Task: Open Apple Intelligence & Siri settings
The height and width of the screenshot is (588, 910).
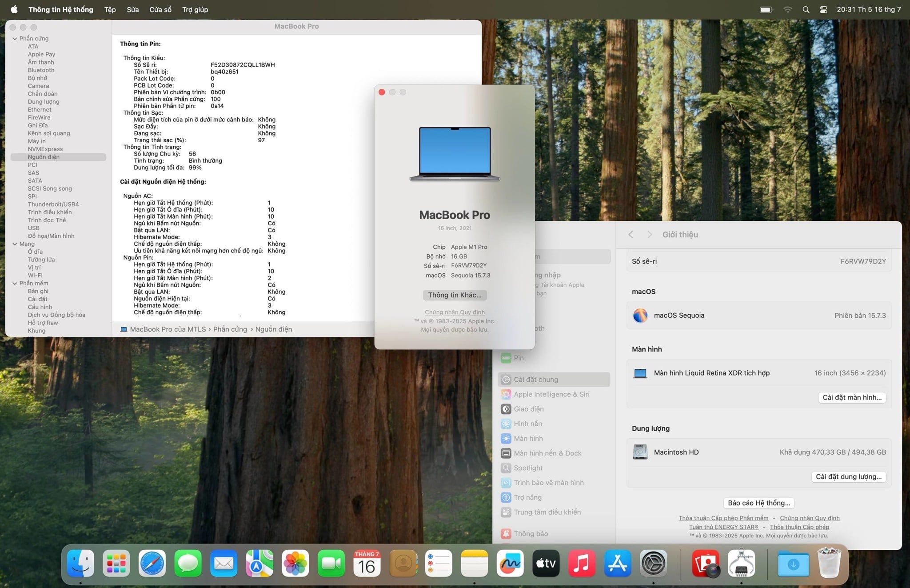Action: (x=554, y=394)
